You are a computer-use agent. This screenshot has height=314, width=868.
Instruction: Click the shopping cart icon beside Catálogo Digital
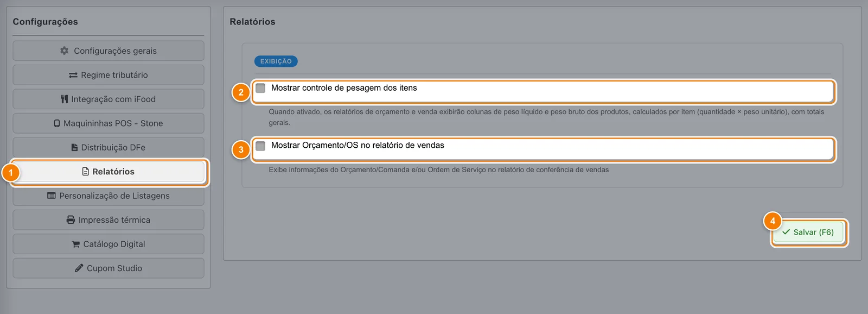tap(76, 244)
